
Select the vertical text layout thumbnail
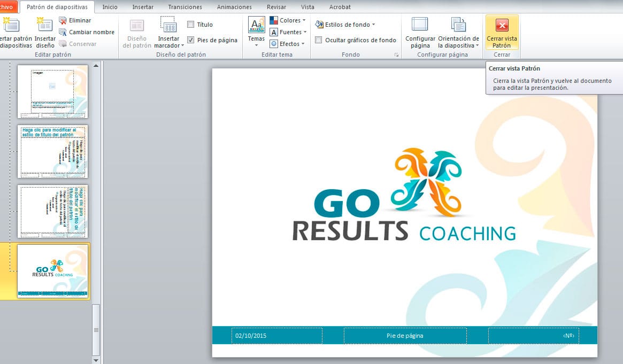pyautogui.click(x=53, y=152)
